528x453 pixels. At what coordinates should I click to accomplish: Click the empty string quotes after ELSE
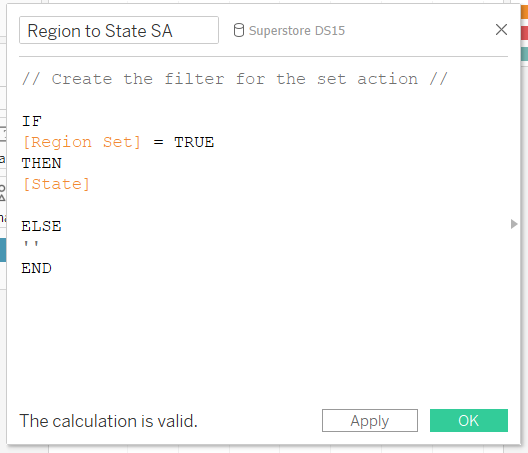pos(31,244)
